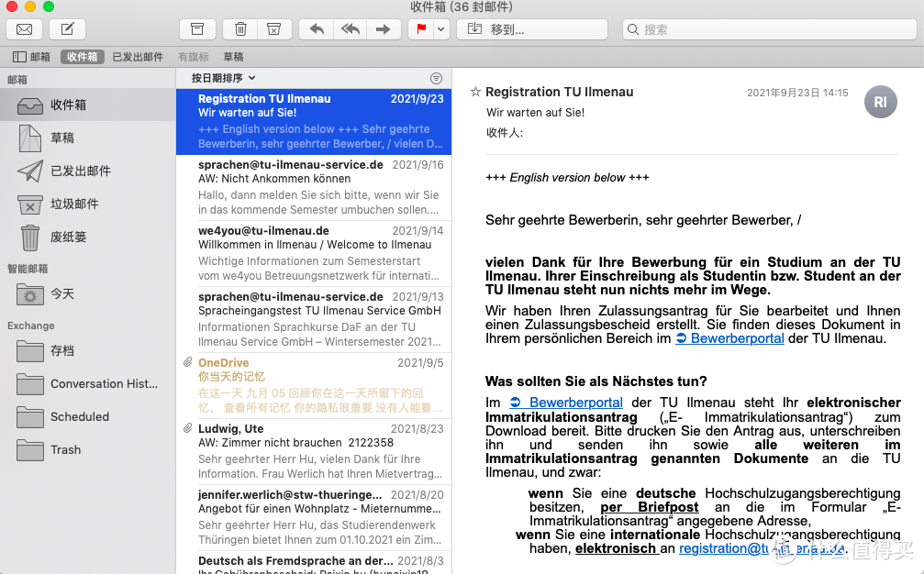The height and width of the screenshot is (574, 924).
Task: Click the 收件人: recipient label
Action: click(x=505, y=133)
